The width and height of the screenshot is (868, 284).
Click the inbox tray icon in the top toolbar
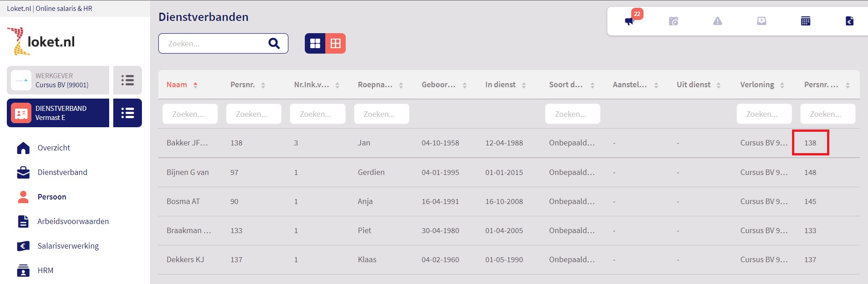[x=762, y=21]
